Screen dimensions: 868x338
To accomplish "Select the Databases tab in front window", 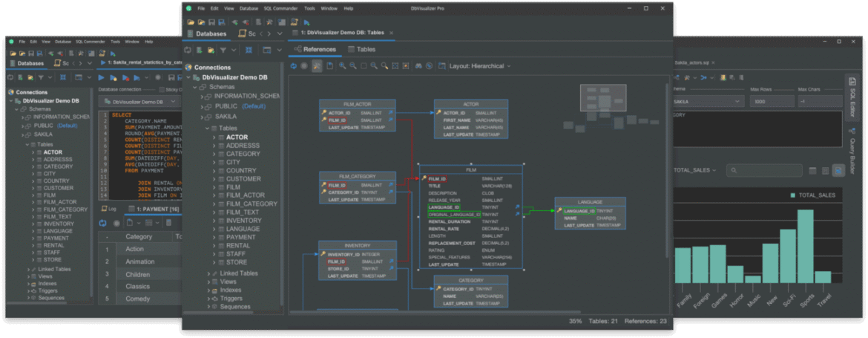I will coord(207,34).
